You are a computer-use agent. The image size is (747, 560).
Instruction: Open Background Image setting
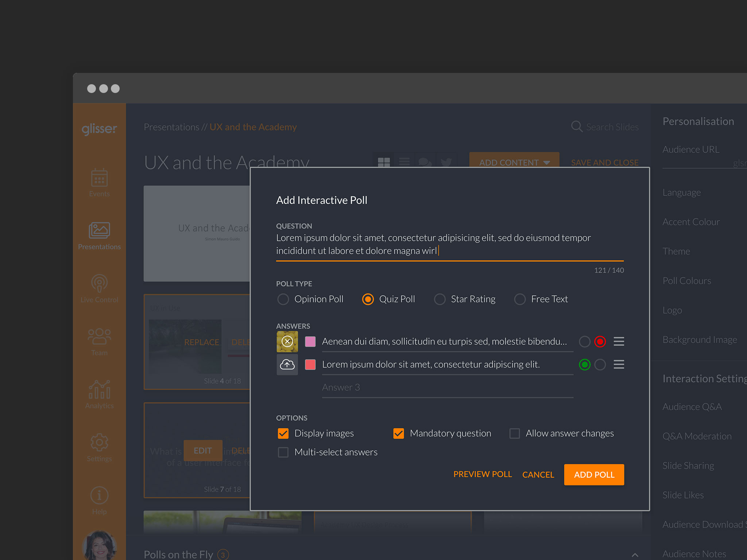(x=700, y=340)
